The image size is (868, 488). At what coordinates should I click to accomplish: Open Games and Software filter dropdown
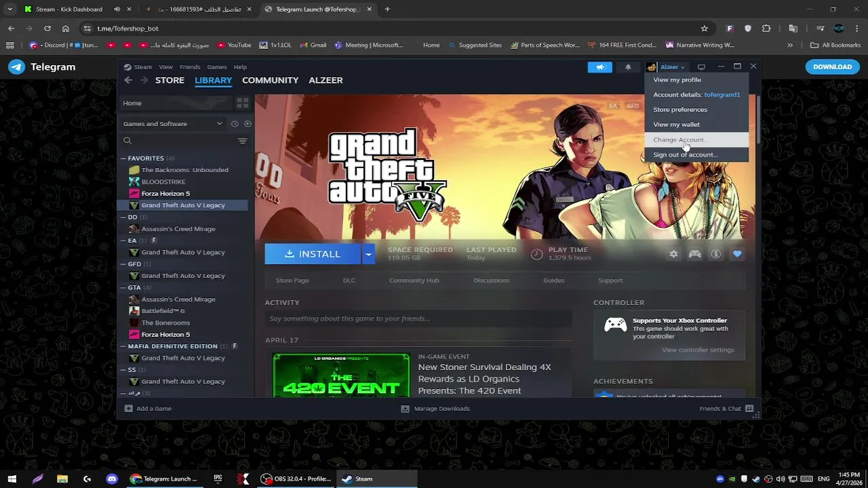tap(173, 124)
